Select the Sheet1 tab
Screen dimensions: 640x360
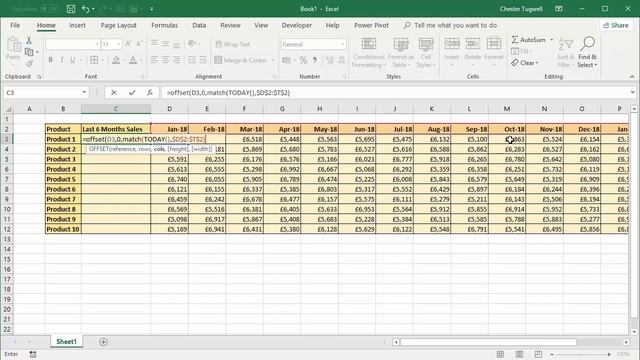point(67,342)
